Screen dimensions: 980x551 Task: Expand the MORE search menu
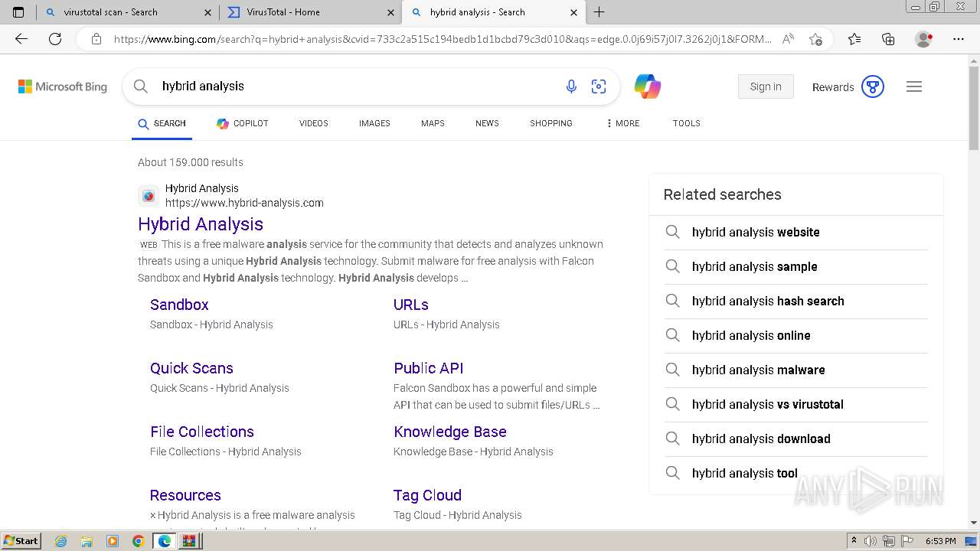pyautogui.click(x=622, y=123)
